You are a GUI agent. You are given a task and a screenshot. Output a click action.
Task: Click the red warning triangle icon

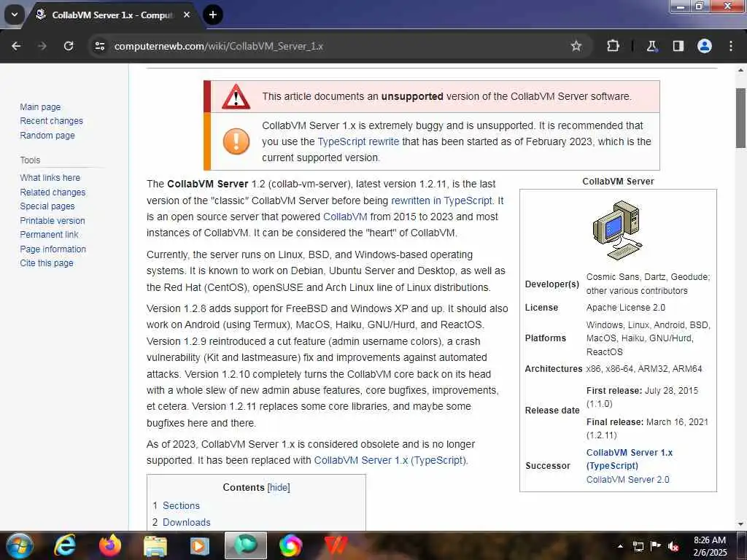[x=236, y=97]
